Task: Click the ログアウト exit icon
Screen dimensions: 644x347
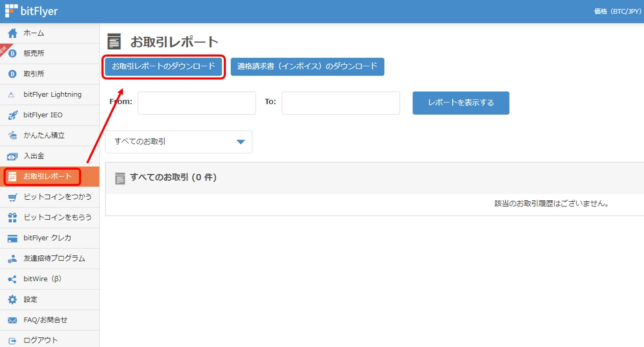Action: [13, 340]
